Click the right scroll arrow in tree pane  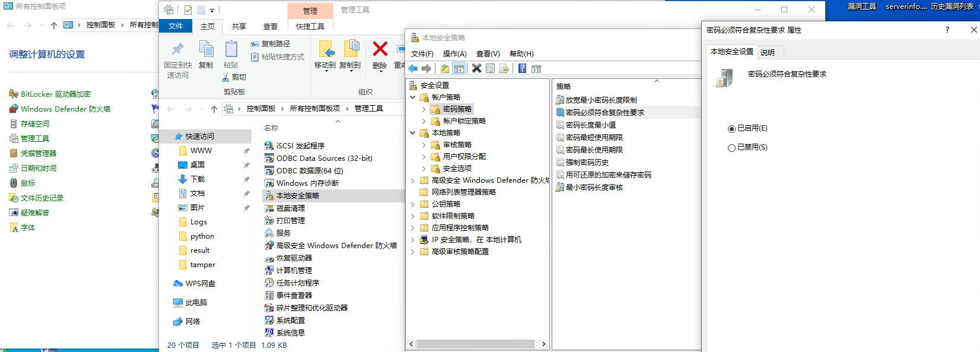click(543, 344)
